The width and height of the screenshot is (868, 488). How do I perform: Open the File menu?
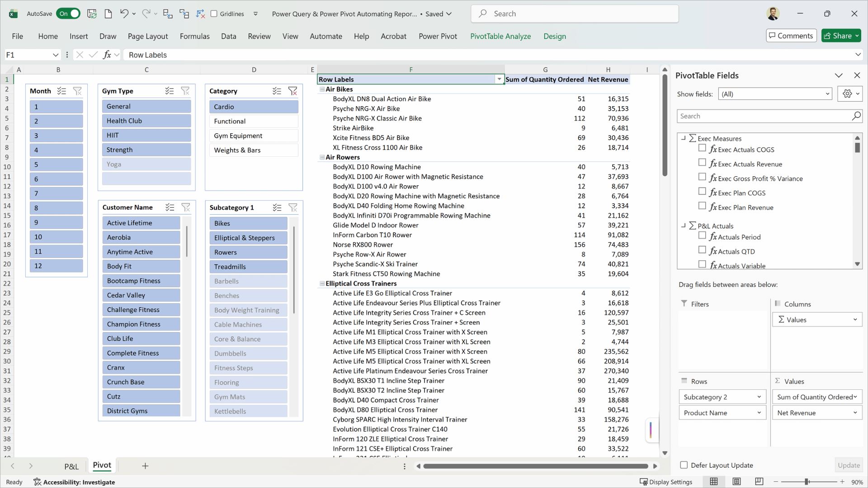(x=18, y=36)
